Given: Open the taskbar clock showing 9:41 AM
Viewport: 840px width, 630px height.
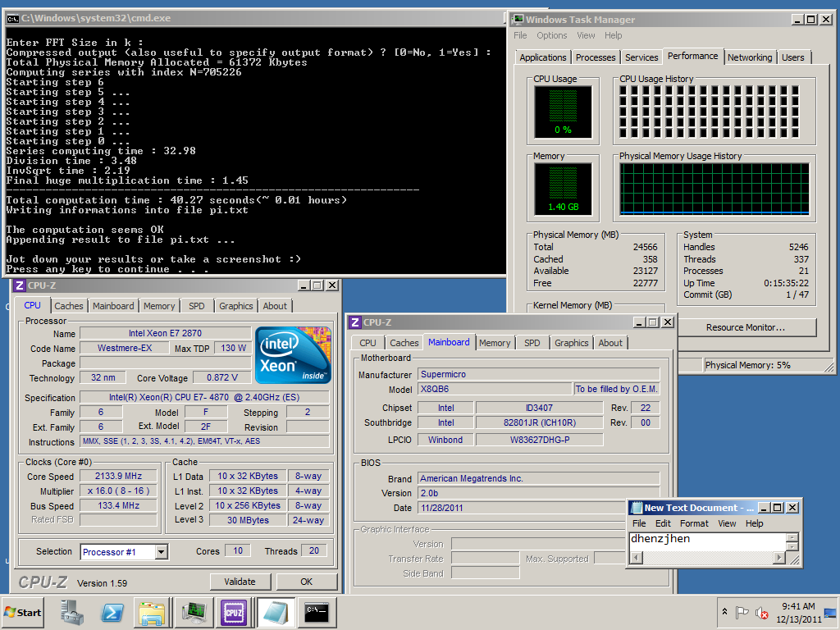Looking at the screenshot, I should pyautogui.click(x=798, y=612).
